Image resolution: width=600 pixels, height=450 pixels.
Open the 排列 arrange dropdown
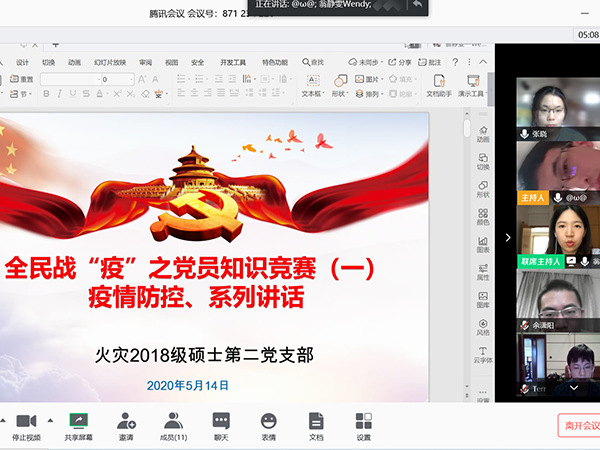click(369, 94)
